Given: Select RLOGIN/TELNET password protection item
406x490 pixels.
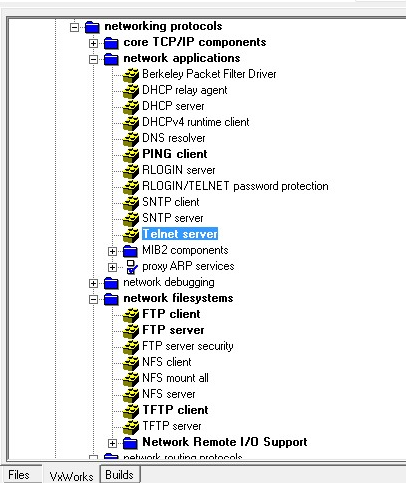Looking at the screenshot, I should 235,186.
